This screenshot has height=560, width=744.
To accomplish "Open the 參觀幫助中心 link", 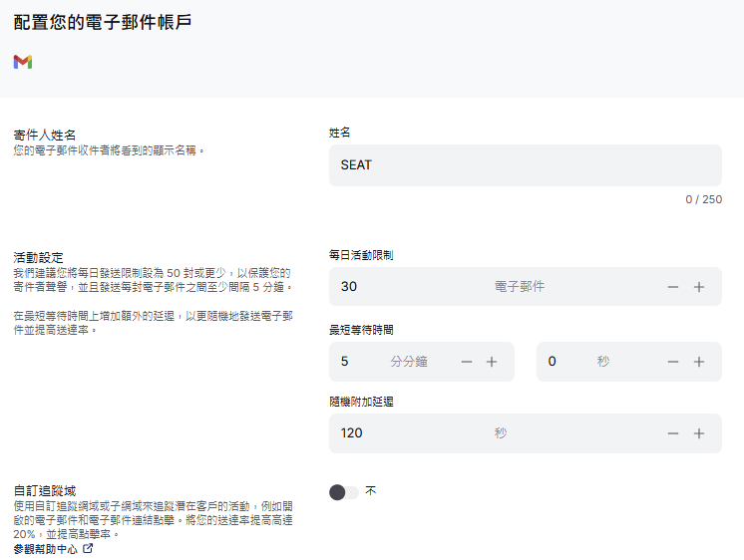I will coord(45,549).
